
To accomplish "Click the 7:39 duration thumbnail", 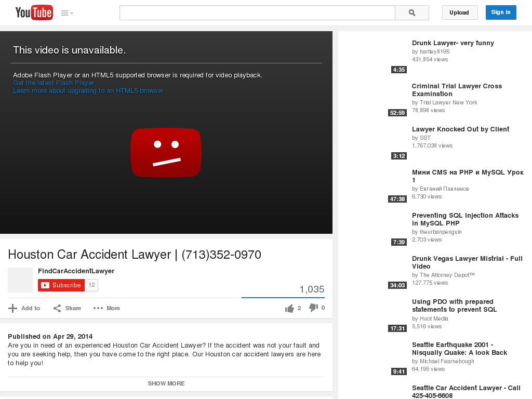I will 398,242.
